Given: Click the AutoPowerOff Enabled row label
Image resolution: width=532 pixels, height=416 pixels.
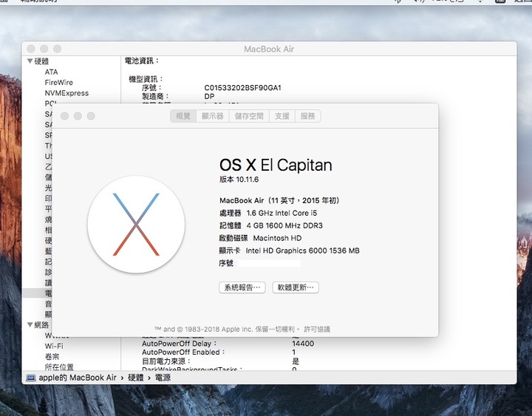Looking at the screenshot, I should tap(183, 352).
